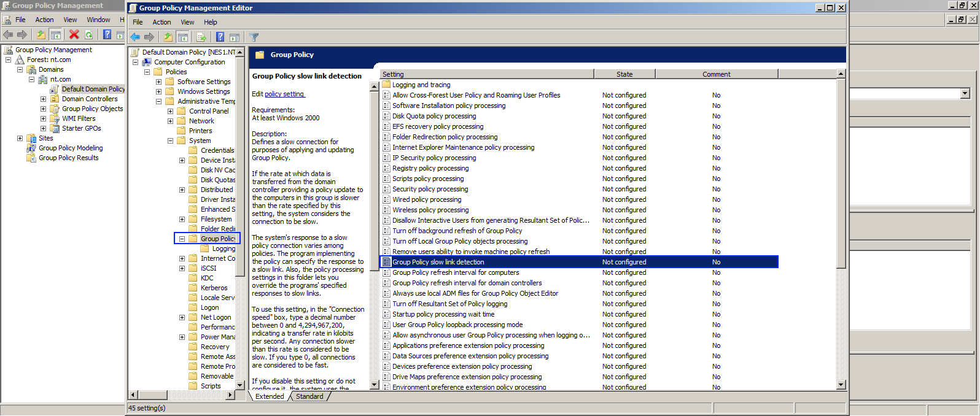Click the Computer Configuration icon
Screen dimensions: 980x416
[147, 62]
